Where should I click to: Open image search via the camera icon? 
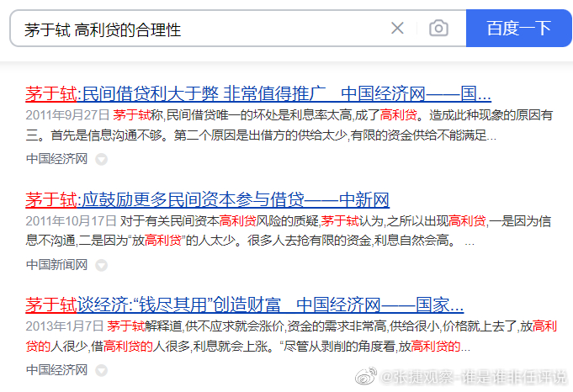click(x=438, y=28)
